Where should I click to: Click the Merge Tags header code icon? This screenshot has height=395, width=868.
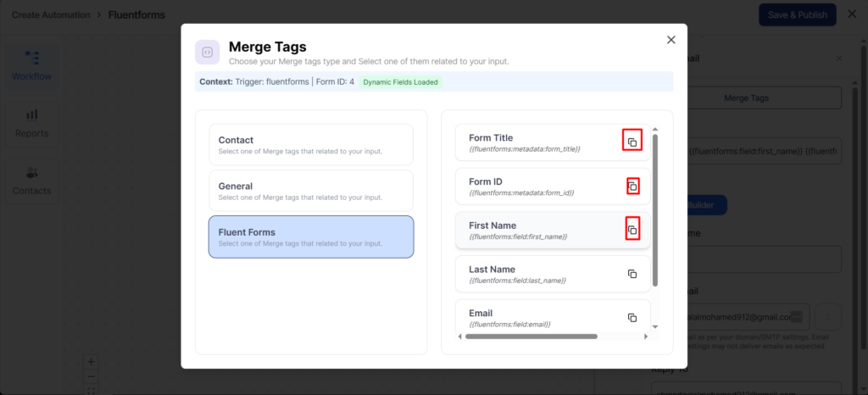click(208, 53)
